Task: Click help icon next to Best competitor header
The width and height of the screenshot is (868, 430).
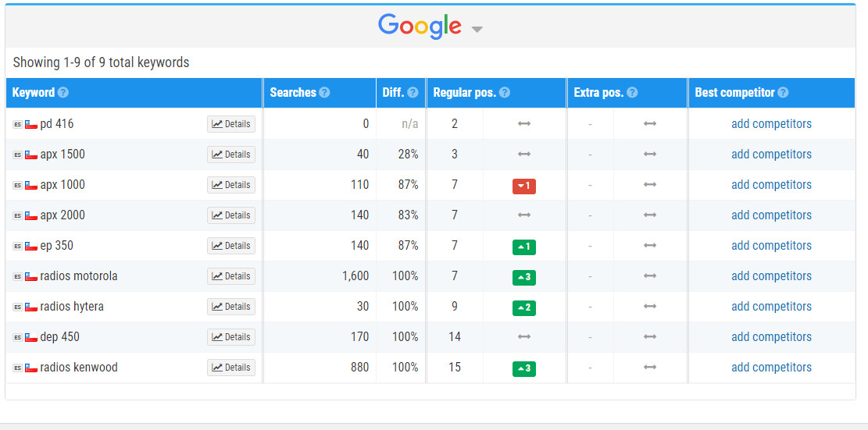Action: [x=783, y=92]
